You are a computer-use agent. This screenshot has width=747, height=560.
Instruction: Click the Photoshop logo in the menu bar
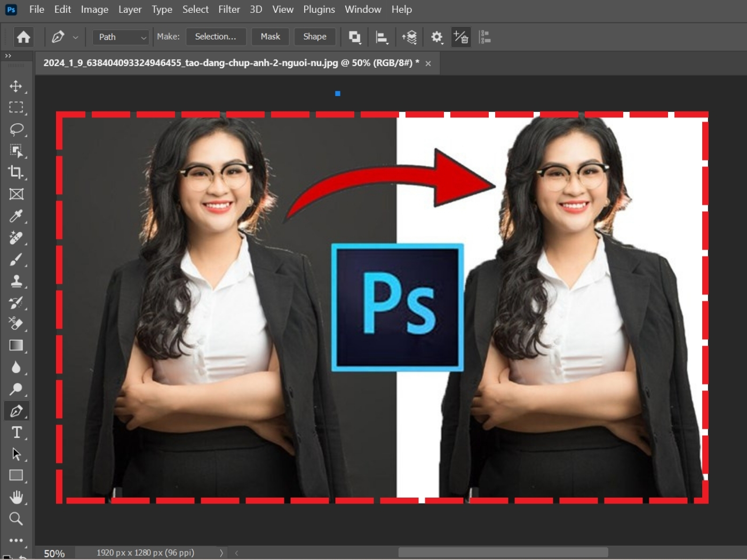tap(11, 10)
